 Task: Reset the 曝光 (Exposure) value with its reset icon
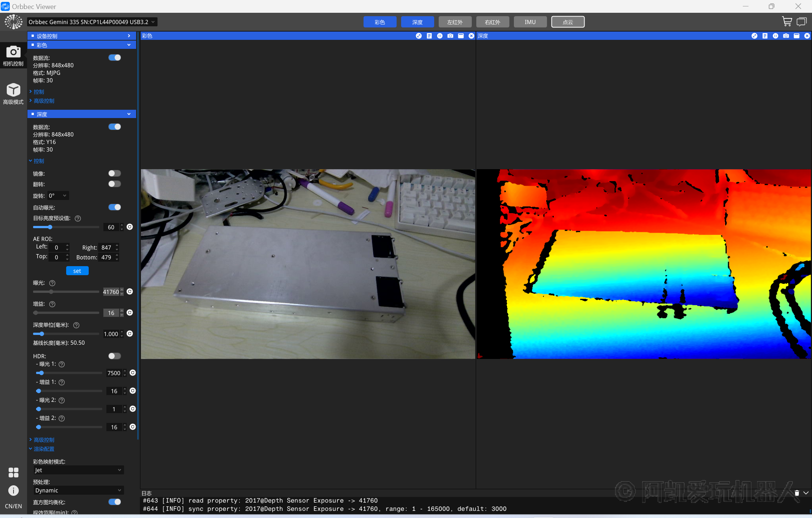tap(130, 292)
